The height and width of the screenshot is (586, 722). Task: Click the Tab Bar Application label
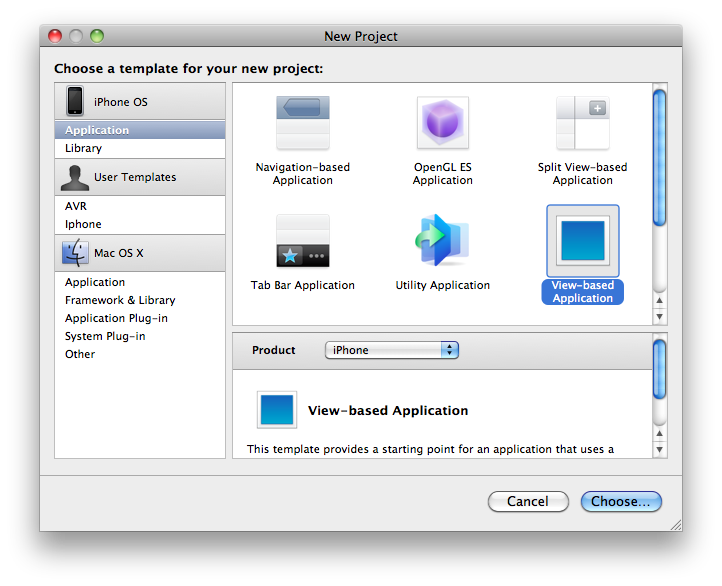click(x=303, y=285)
